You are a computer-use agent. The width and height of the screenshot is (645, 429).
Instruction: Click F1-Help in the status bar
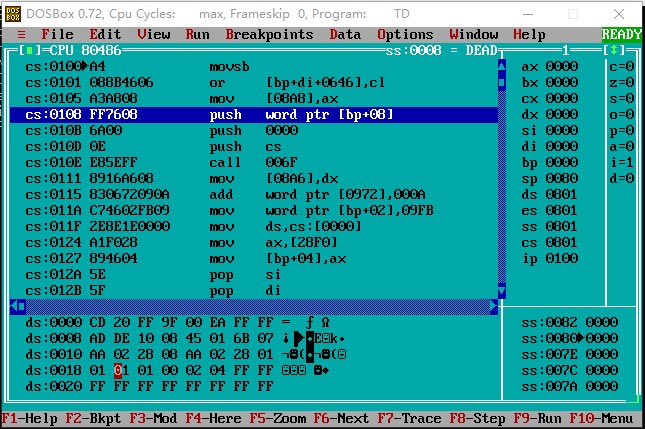click(x=29, y=419)
